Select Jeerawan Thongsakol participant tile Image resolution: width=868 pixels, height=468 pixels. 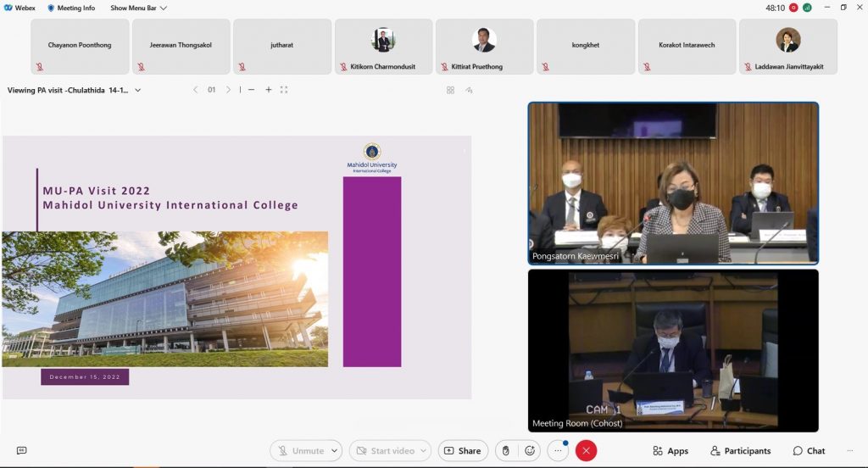181,47
